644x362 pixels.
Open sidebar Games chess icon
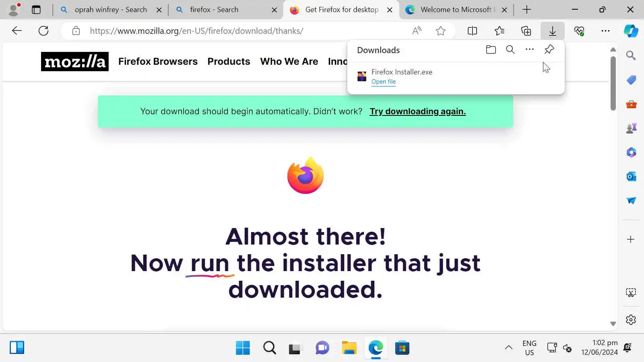[x=631, y=128]
